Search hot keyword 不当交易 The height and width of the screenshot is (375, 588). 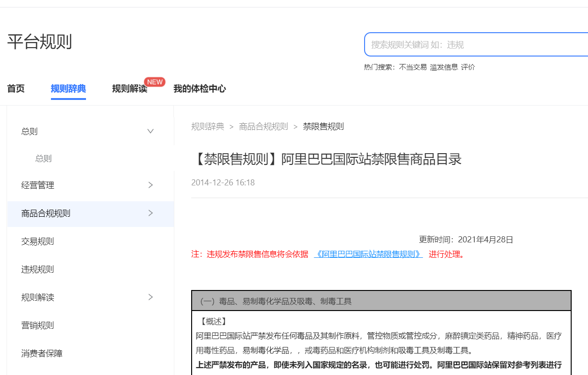pos(413,67)
